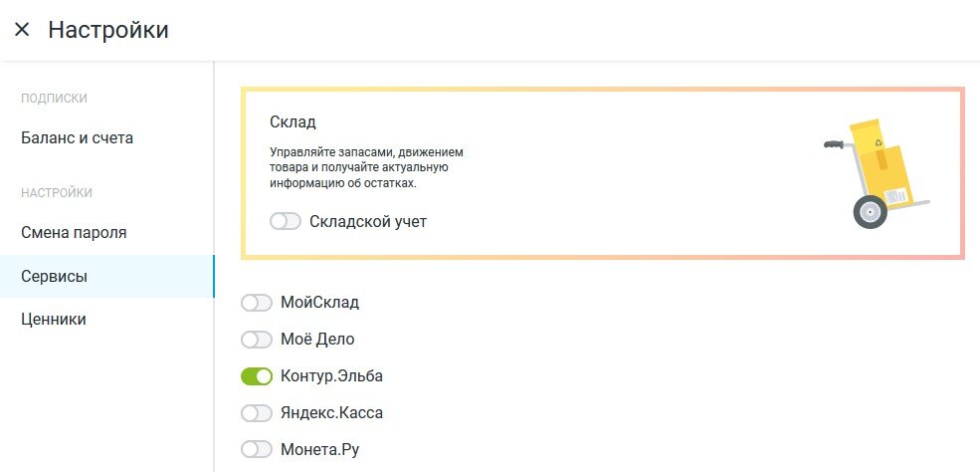This screenshot has width=980, height=472.
Task: Switch on the Яндекс.Касса toggle
Action: (x=257, y=412)
